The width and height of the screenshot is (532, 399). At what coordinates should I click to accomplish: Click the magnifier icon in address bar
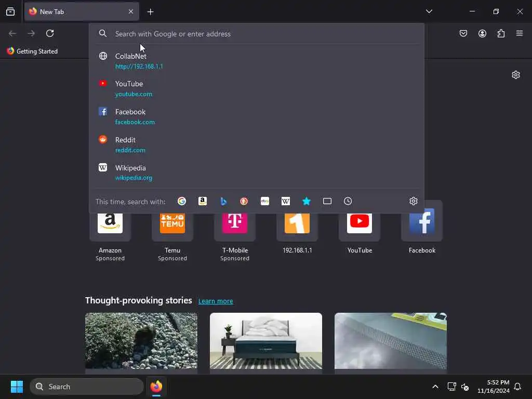pyautogui.click(x=103, y=33)
